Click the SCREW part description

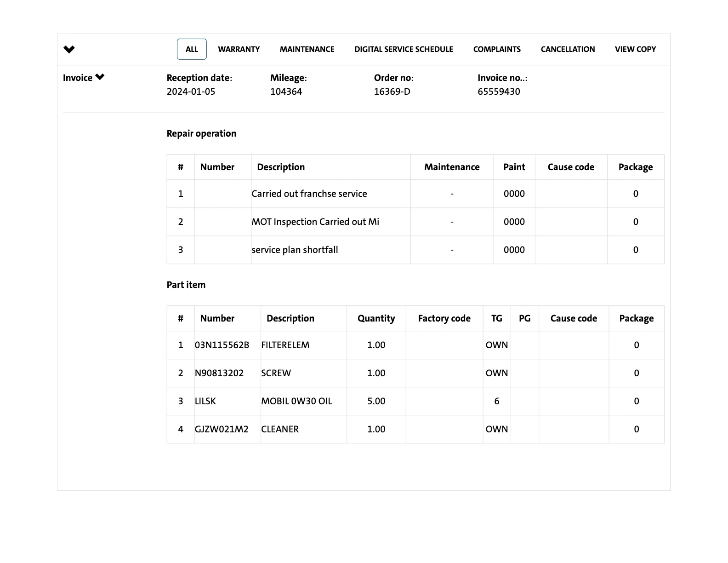(276, 373)
